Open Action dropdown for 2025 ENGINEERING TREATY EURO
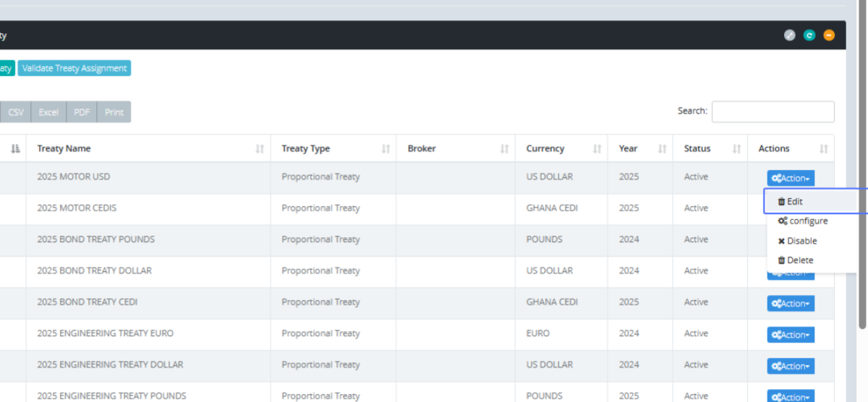The height and width of the screenshot is (402, 868). 791,335
